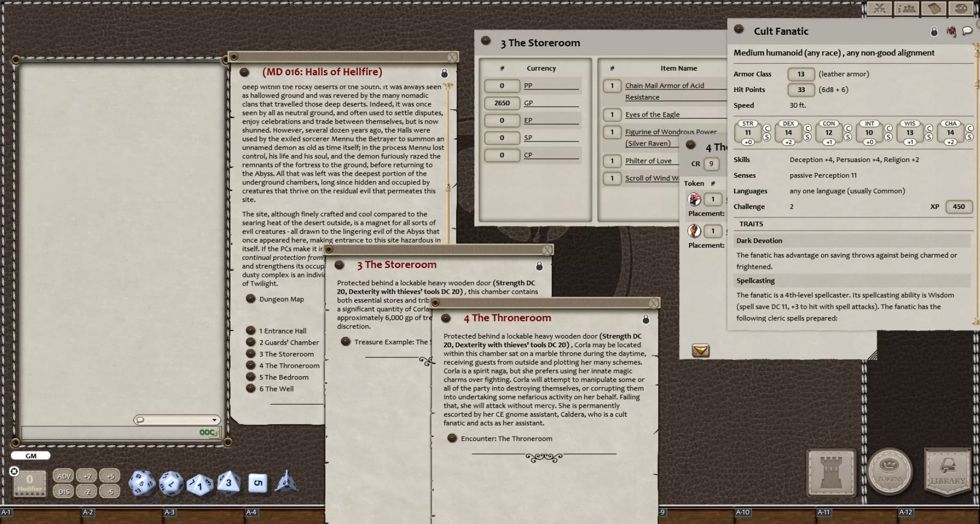Toggle the lock icon on Cult Fanatic sheet
This screenshot has width=980, height=524.
tap(934, 32)
